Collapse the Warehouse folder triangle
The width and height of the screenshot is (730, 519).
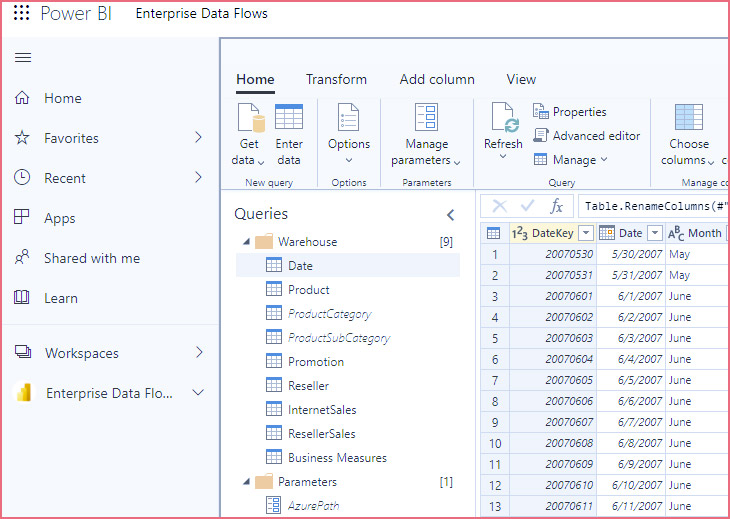click(246, 242)
